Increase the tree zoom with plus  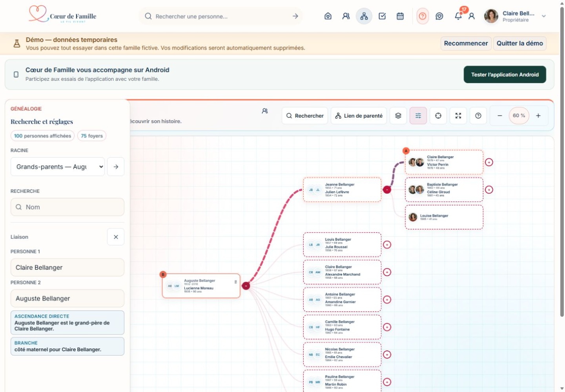(x=538, y=116)
